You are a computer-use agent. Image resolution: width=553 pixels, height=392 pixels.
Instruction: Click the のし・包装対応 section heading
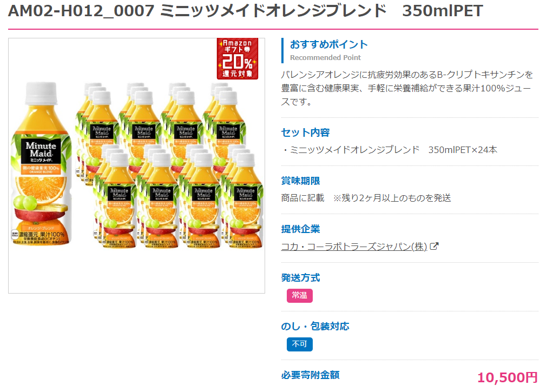pos(315,327)
